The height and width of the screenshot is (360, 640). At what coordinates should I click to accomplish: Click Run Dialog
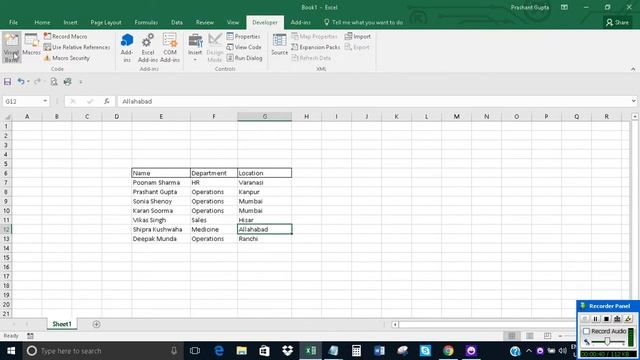click(x=244, y=58)
